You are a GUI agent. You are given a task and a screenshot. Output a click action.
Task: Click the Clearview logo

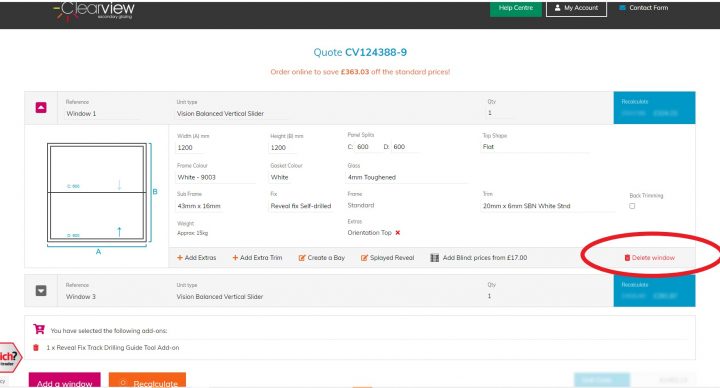[x=94, y=11]
